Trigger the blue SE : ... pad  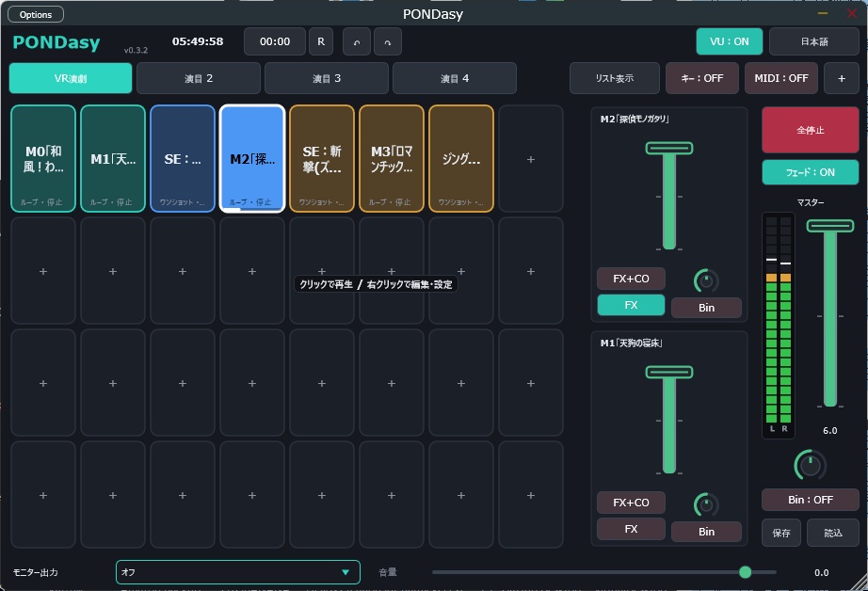183,159
